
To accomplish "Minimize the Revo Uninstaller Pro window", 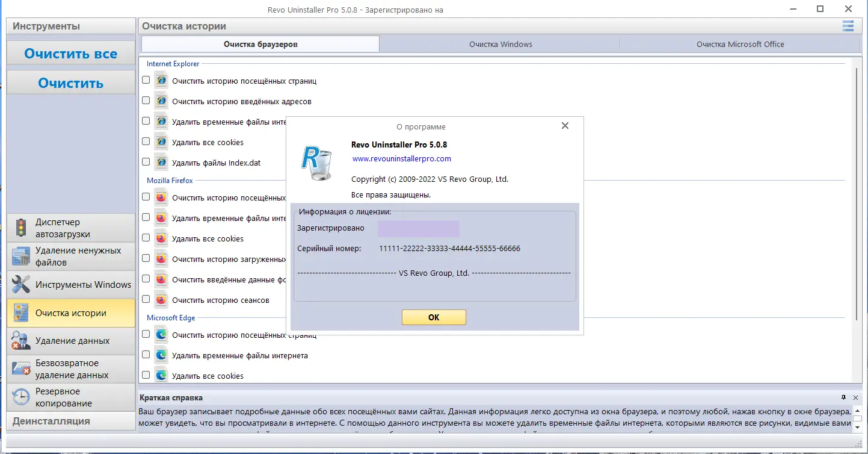I will (x=792, y=9).
